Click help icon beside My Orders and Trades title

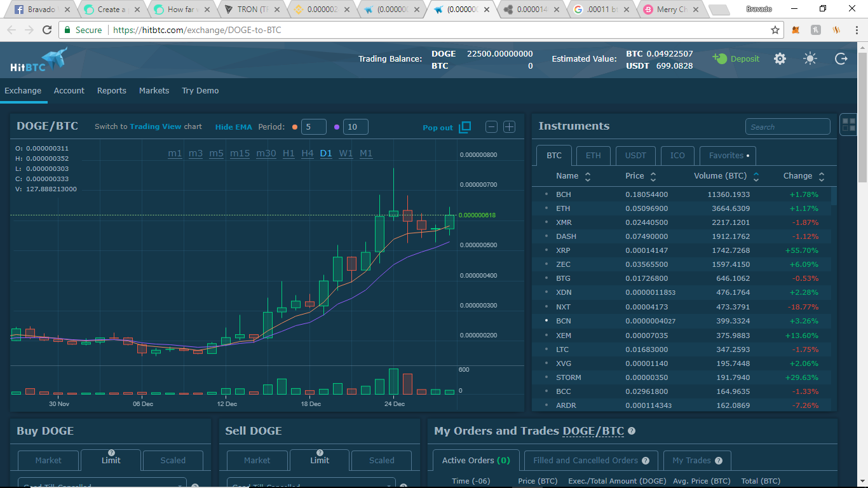click(x=632, y=431)
